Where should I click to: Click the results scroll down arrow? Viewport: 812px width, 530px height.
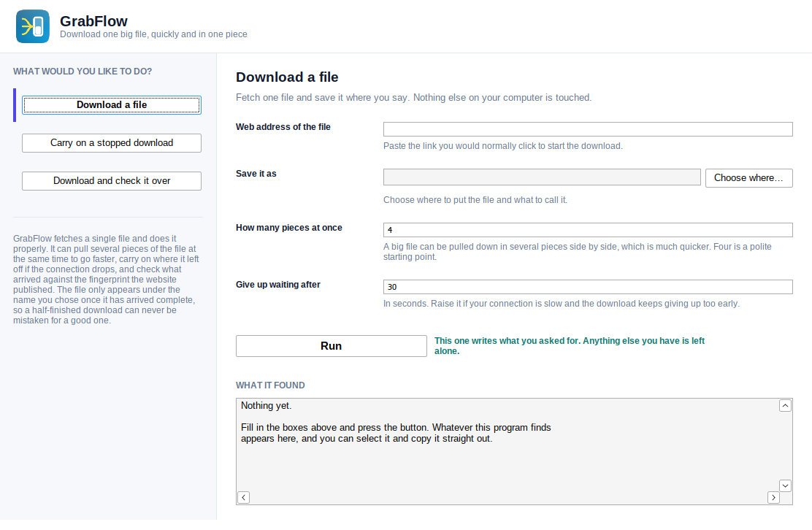click(x=785, y=485)
